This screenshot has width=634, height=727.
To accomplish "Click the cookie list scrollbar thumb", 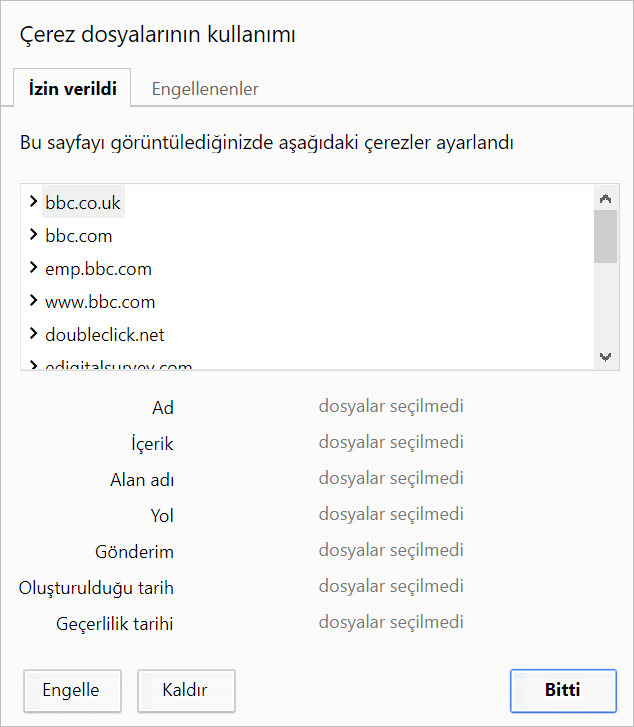I will click(x=605, y=236).
